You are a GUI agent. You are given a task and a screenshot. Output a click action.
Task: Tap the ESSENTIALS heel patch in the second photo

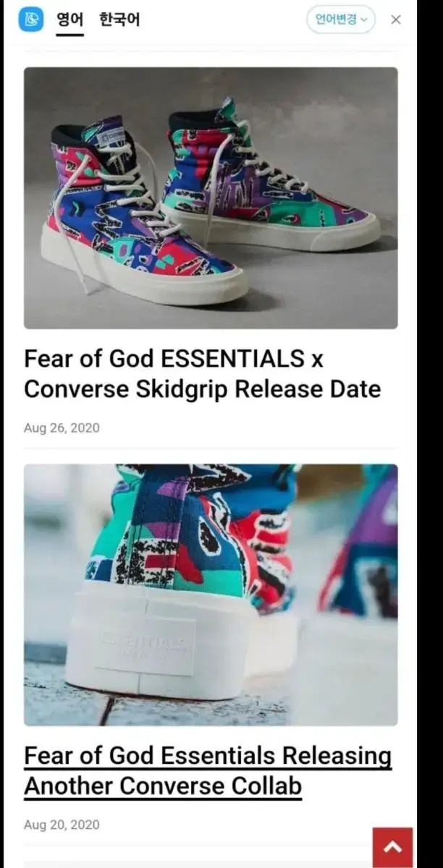coord(145,645)
